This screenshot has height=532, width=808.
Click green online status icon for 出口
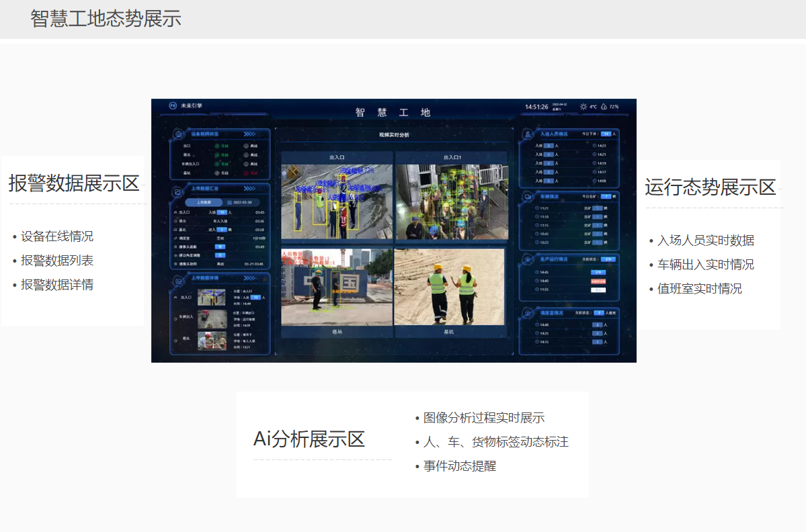217,146
